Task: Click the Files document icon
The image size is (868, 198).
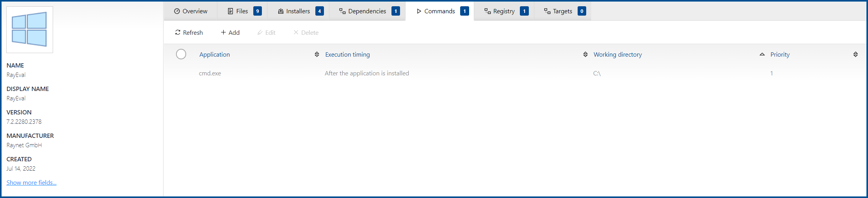Action: point(230,11)
